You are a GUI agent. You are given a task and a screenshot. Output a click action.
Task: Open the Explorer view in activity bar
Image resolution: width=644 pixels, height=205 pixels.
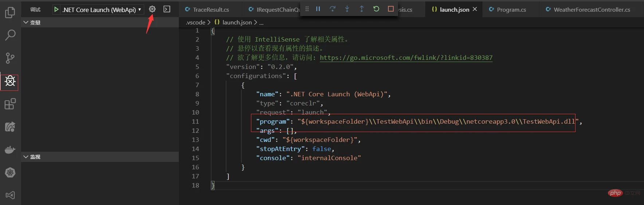click(10, 13)
